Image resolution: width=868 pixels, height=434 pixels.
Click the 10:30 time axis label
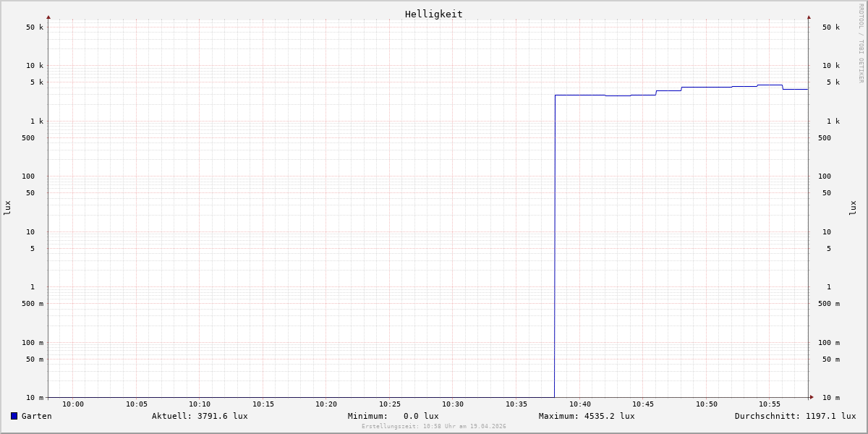[453, 404]
